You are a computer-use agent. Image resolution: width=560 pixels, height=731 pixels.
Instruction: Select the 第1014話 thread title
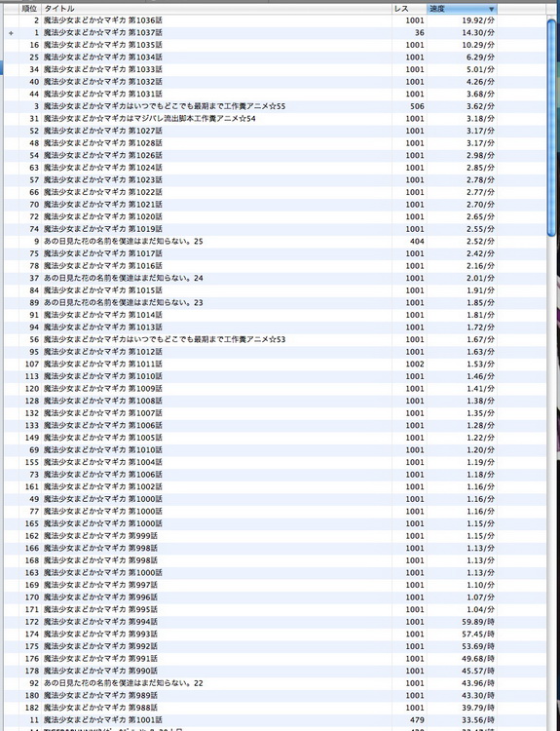click(103, 315)
